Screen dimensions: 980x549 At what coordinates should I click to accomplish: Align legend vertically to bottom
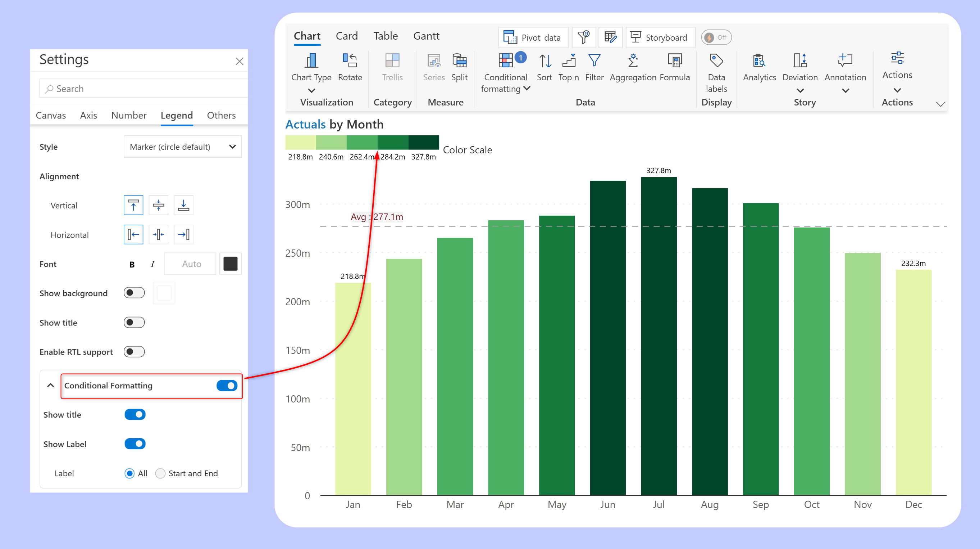(183, 205)
